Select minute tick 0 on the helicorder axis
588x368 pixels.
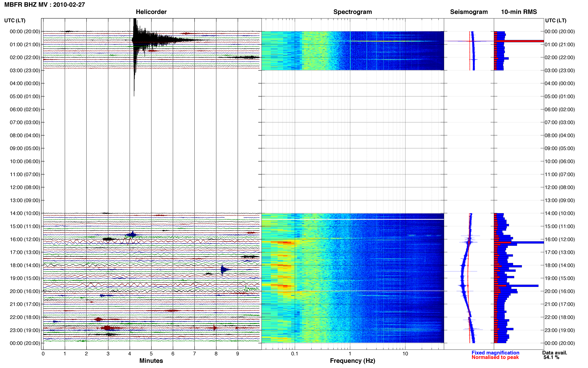click(x=43, y=354)
